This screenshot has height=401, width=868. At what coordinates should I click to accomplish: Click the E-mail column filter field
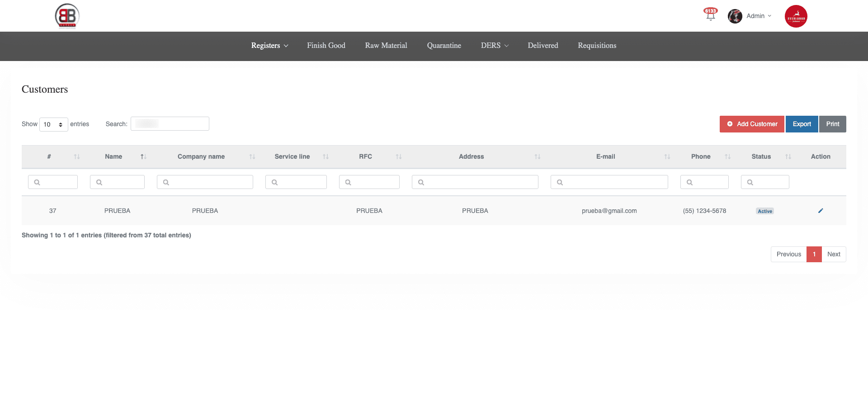pyautogui.click(x=609, y=182)
